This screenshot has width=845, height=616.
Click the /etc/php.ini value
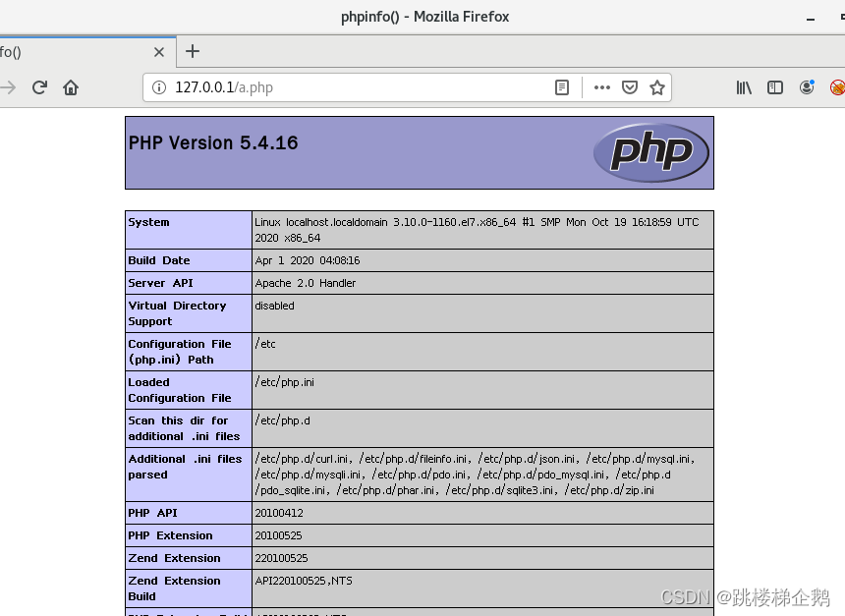click(x=285, y=382)
